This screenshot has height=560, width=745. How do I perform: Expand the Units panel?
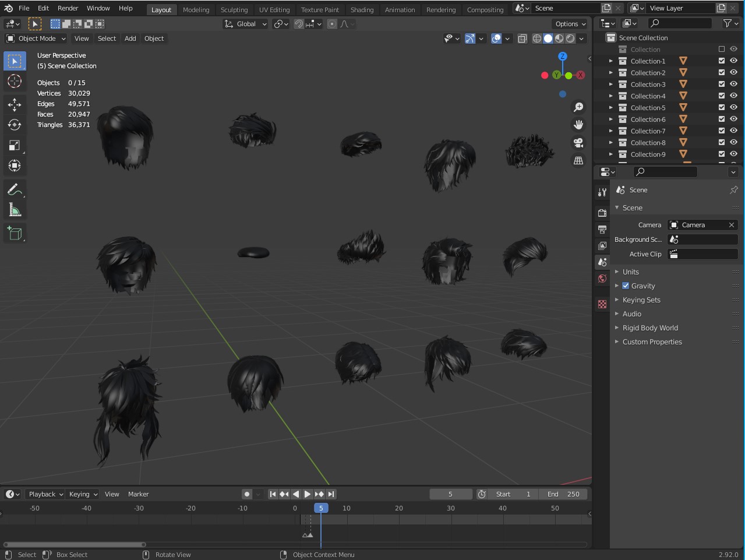(630, 272)
